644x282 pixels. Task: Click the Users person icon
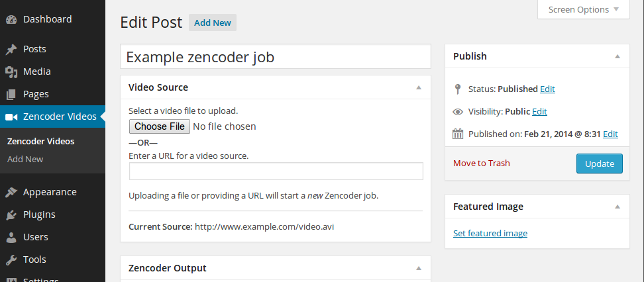(x=11, y=237)
